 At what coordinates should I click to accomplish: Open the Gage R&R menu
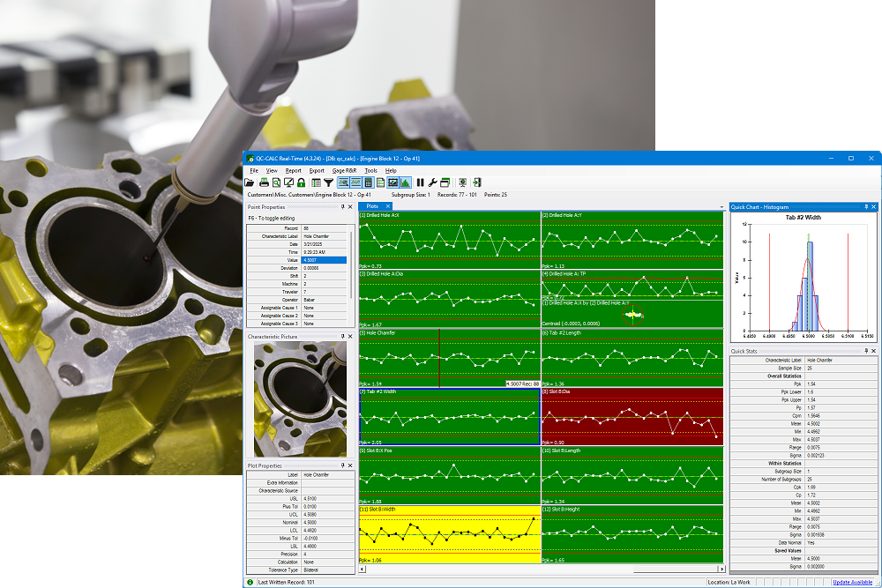pyautogui.click(x=344, y=170)
